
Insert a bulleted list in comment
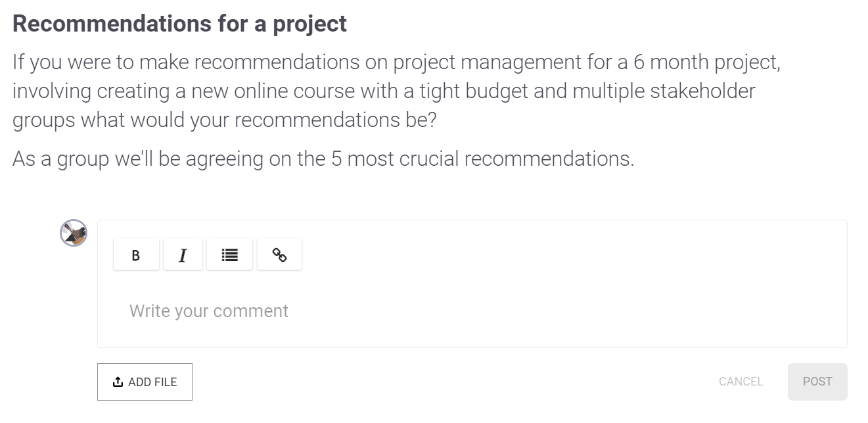click(x=229, y=255)
